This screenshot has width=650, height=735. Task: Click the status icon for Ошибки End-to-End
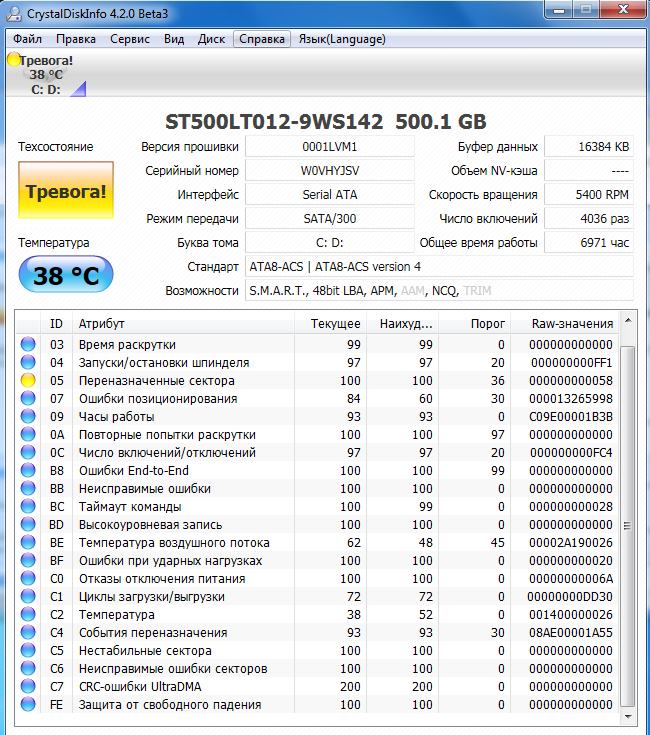[28, 470]
